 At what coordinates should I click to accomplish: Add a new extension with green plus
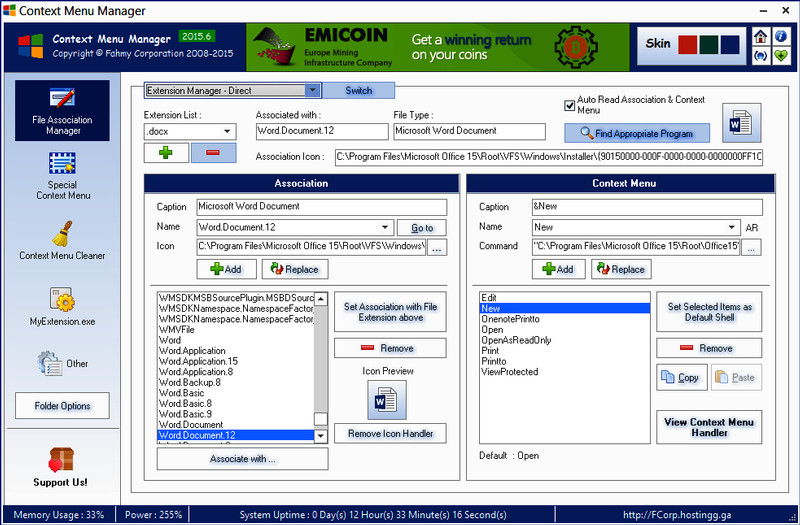pyautogui.click(x=166, y=153)
